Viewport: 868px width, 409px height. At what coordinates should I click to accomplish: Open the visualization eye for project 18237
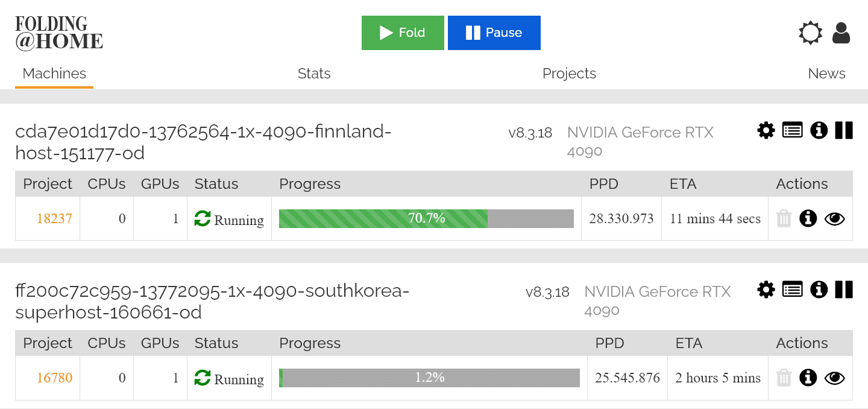[834, 218]
